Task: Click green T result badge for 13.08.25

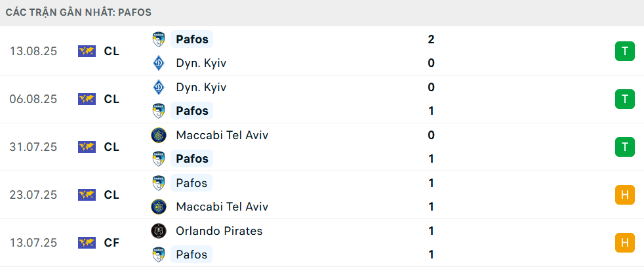Action: pos(625,51)
